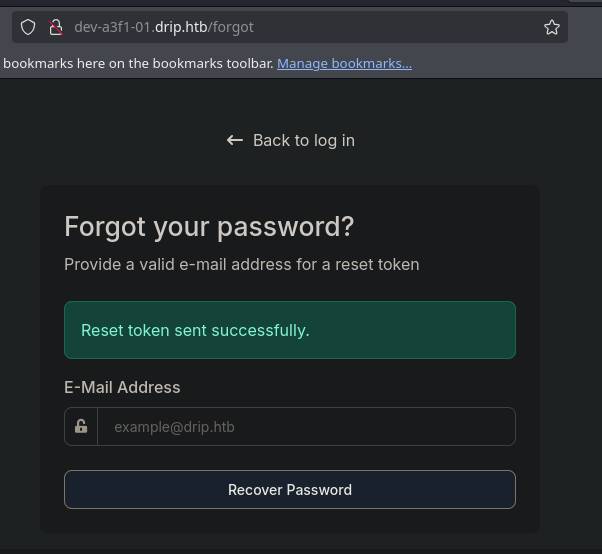Click the left arrow beside Back to log in
This screenshot has width=602, height=554.
[x=235, y=140]
